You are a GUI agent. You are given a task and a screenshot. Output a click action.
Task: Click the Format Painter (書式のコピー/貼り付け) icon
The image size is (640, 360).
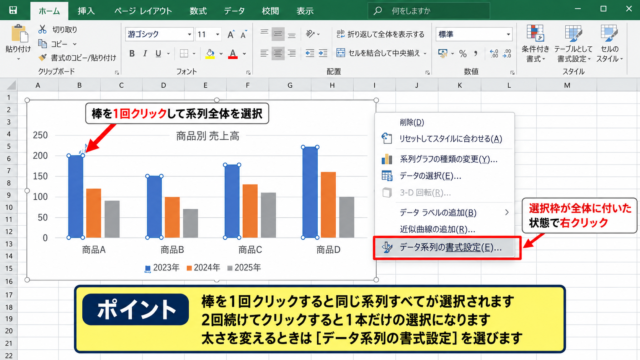point(42,58)
